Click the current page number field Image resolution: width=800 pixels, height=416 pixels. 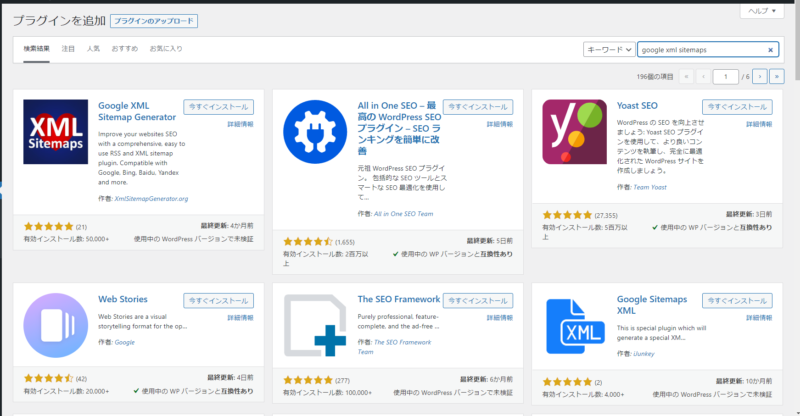[x=726, y=77]
